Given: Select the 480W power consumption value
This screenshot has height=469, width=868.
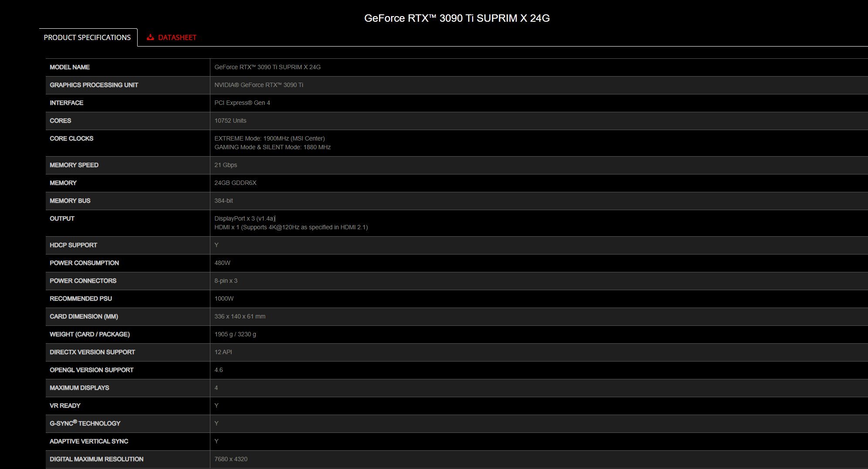Looking at the screenshot, I should [222, 263].
